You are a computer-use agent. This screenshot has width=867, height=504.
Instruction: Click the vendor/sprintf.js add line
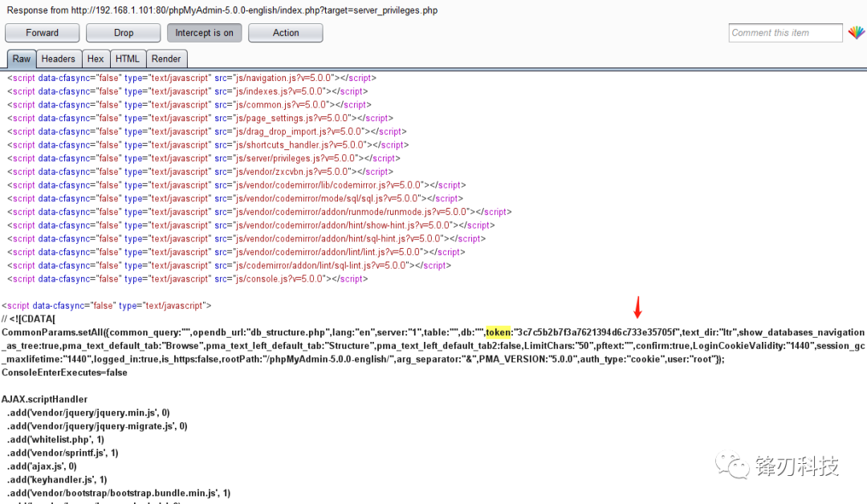pos(63,453)
